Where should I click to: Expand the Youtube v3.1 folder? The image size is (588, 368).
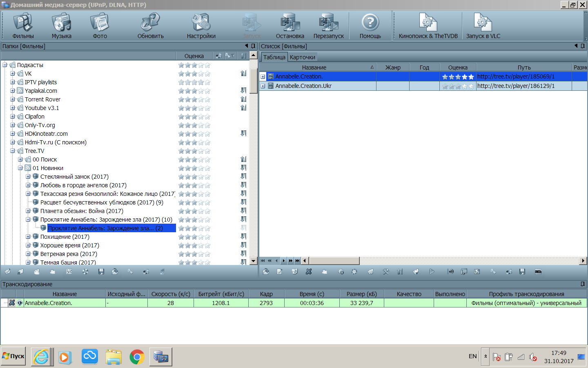point(13,108)
